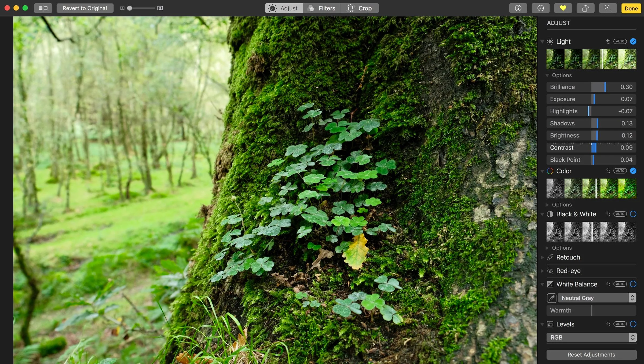Open the photo info panel icon
Screen dimensions: 644x364
[x=518, y=8]
